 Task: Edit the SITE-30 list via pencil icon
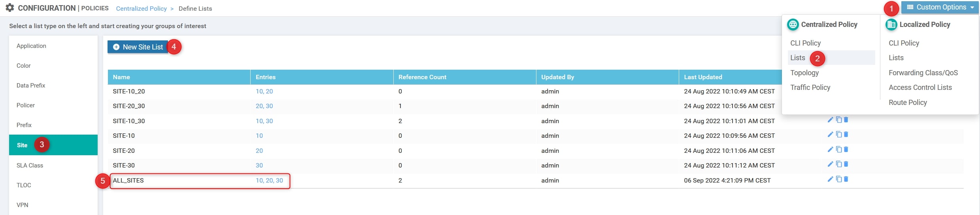coord(830,164)
